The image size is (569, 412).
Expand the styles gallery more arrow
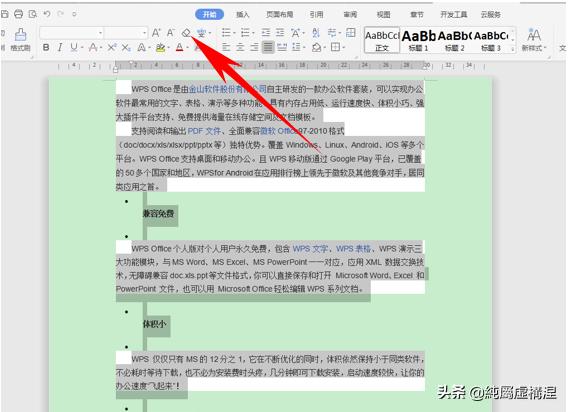tap(513, 48)
